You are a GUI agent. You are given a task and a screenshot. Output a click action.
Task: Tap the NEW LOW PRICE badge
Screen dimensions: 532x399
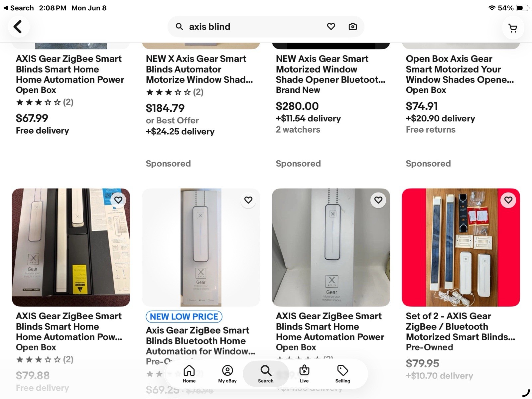coord(184,317)
